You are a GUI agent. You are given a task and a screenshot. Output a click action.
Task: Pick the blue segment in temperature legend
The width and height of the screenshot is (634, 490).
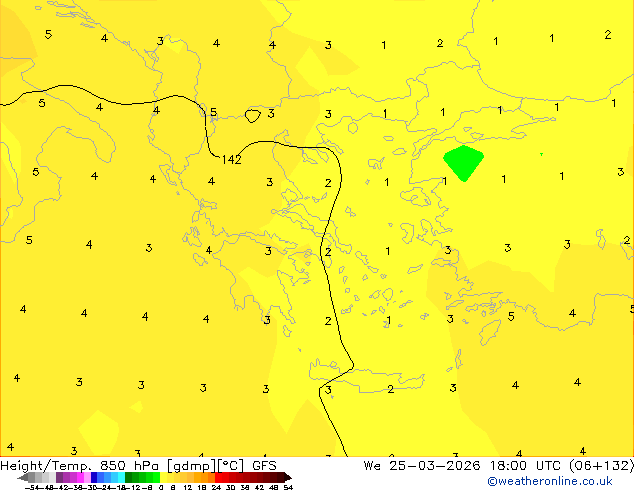98,477
